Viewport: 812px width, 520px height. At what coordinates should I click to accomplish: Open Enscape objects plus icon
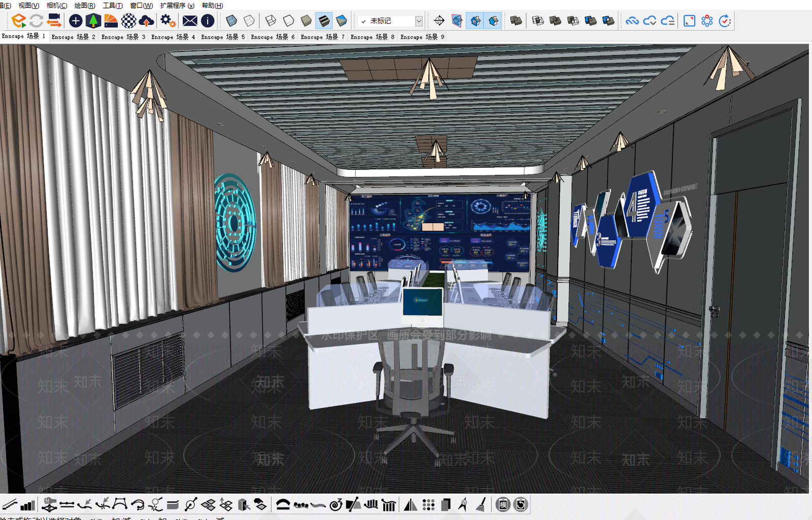coord(76,21)
